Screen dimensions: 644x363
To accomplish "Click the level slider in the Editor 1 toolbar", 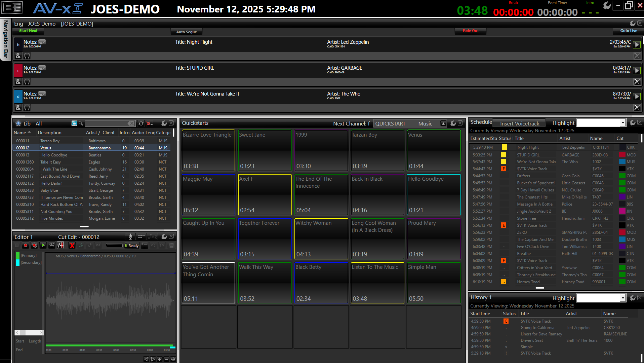I will [x=114, y=245].
